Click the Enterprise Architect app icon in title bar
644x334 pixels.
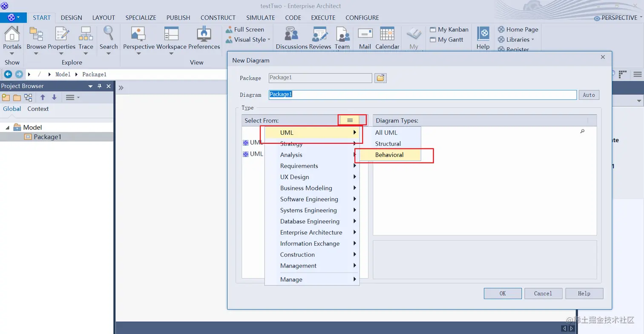click(5, 6)
